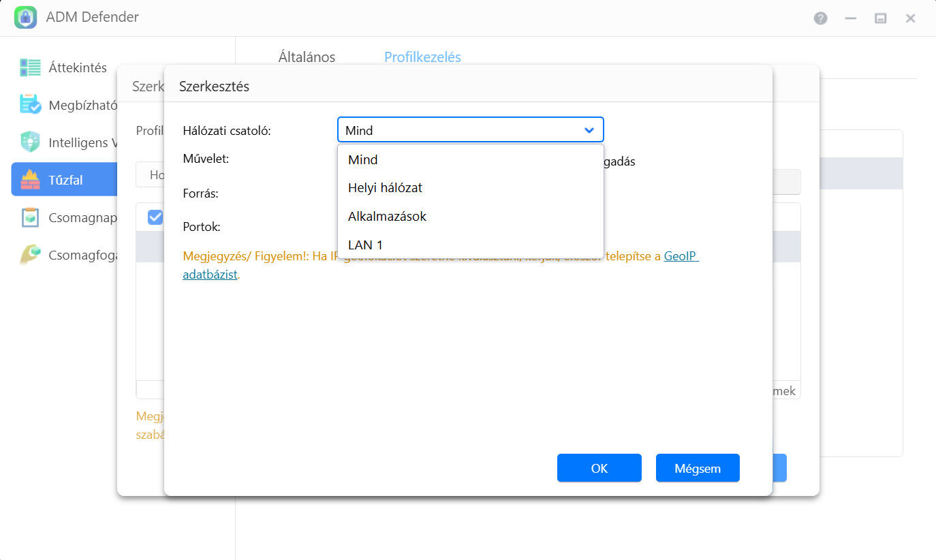Click the Áttekintés overview sidebar icon

[x=30, y=68]
